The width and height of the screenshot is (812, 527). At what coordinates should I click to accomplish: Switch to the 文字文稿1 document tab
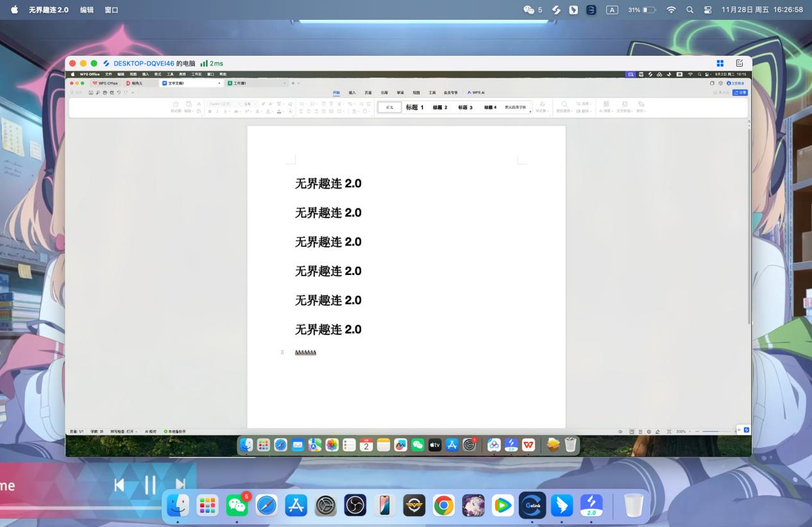(191, 83)
